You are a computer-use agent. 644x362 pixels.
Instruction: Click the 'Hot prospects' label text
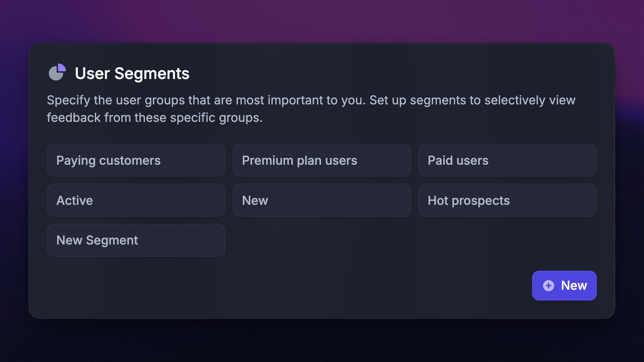coord(469,200)
